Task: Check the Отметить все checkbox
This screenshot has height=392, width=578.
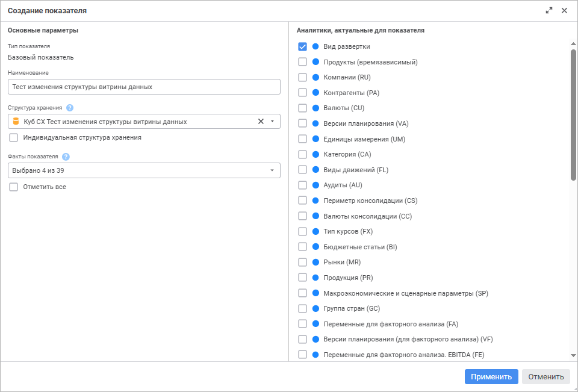Action: click(14, 187)
